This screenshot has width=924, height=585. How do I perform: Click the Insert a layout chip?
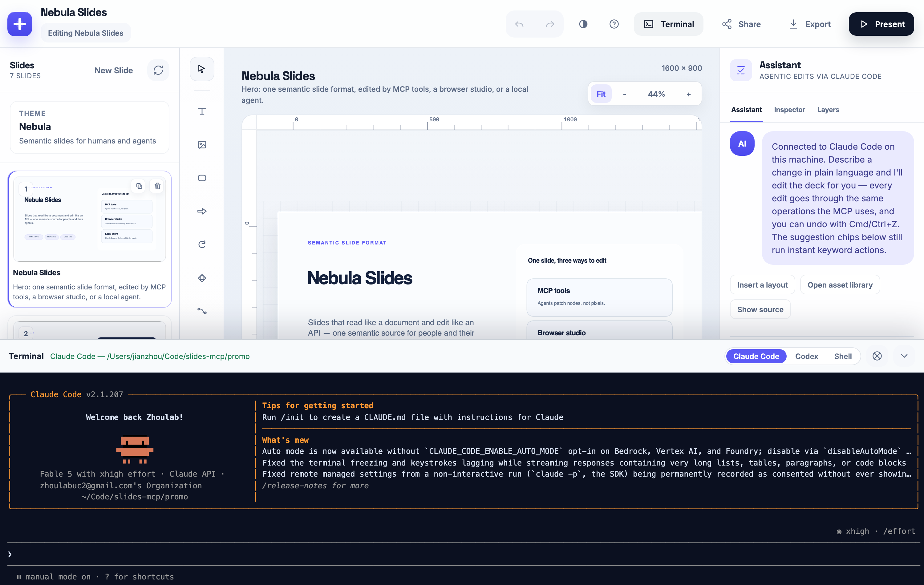pyautogui.click(x=762, y=284)
